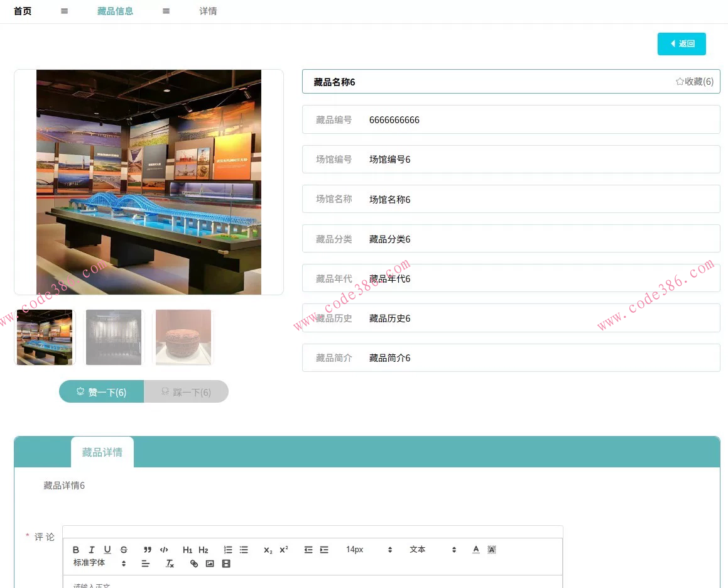Underline text using the editor toolbar

107,550
